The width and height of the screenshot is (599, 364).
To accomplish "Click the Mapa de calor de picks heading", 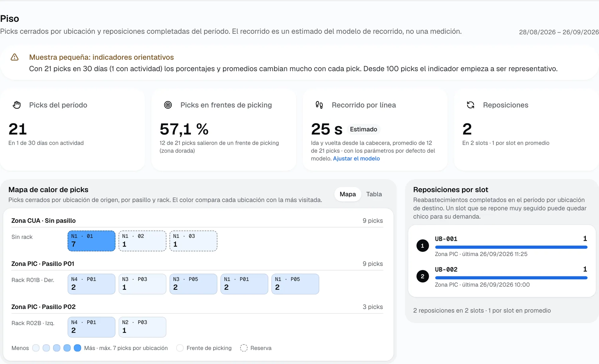I will point(48,190).
